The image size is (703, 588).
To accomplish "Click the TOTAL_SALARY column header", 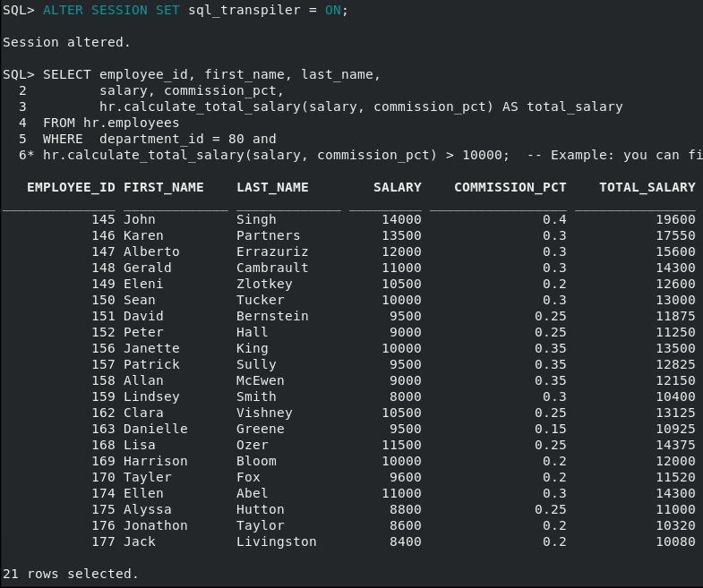I will pyautogui.click(x=647, y=187).
